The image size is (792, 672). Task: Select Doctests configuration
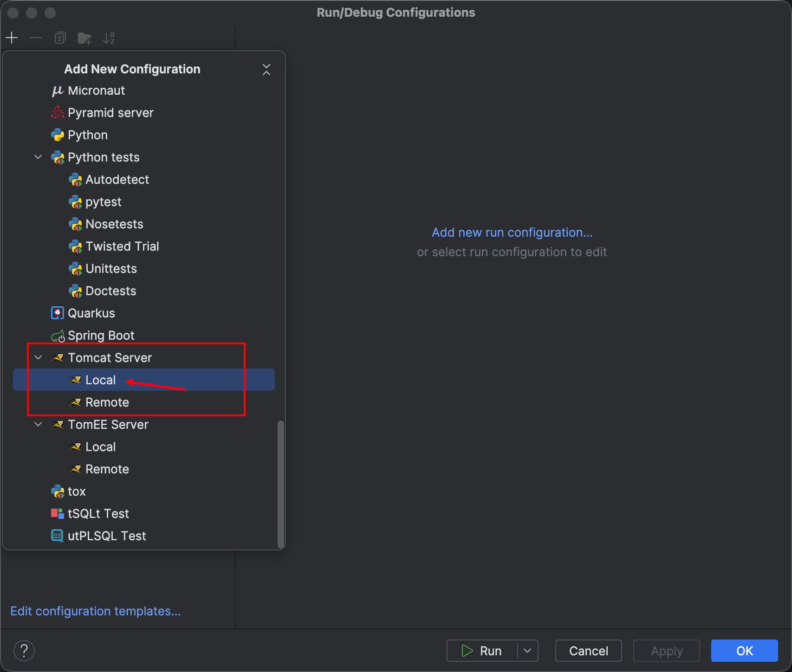tap(144, 291)
